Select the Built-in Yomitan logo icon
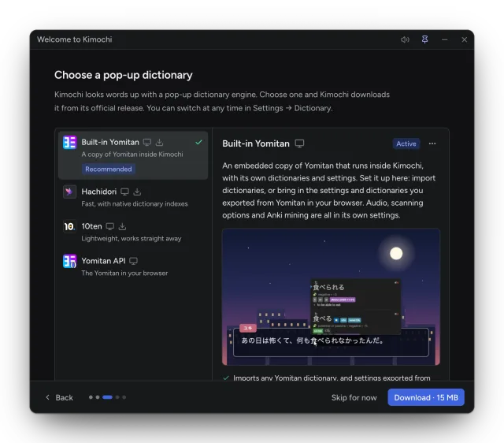Image resolution: width=504 pixels, height=443 pixels. [x=69, y=142]
